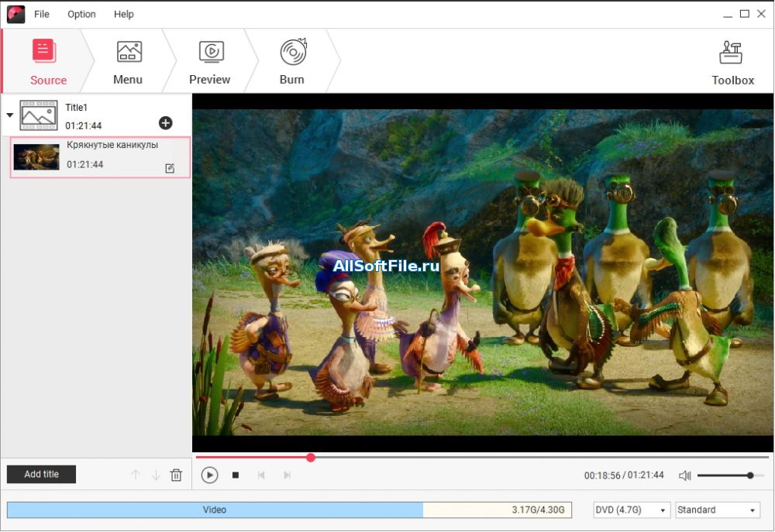Maximize the application window
Viewport: 775px width, 532px height.
tap(744, 14)
